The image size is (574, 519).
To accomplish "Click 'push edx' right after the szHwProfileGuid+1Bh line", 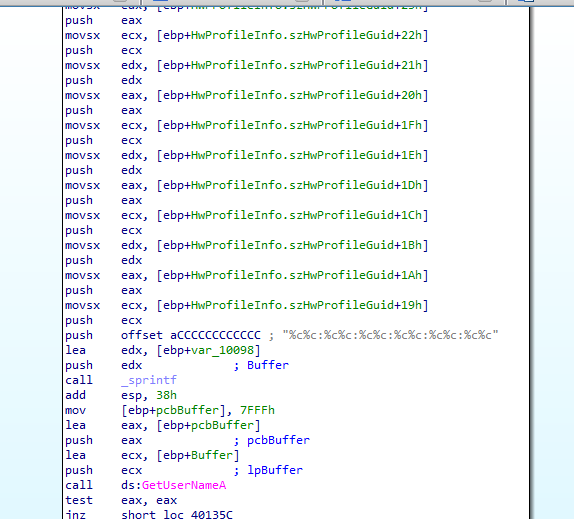I will point(104,261).
